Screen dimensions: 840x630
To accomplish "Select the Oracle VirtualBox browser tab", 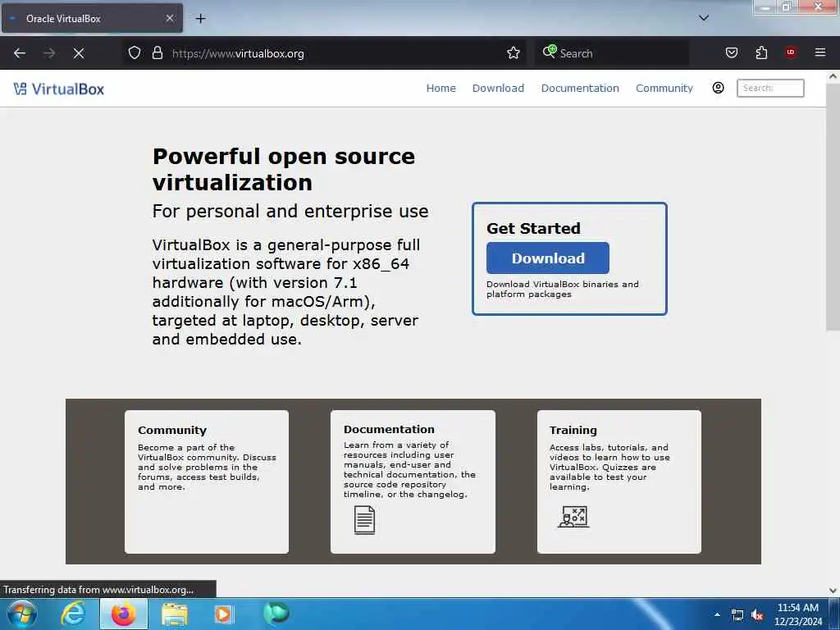I will (x=92, y=18).
